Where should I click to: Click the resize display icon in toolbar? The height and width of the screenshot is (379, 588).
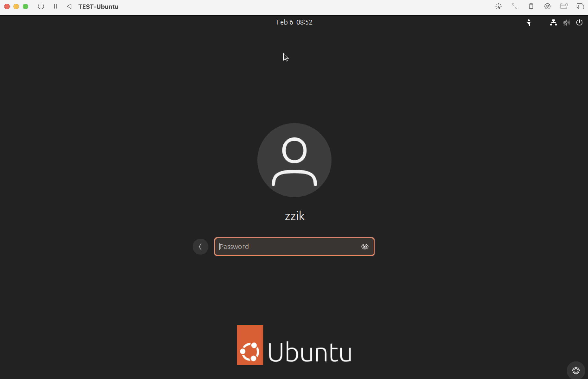[514, 6]
